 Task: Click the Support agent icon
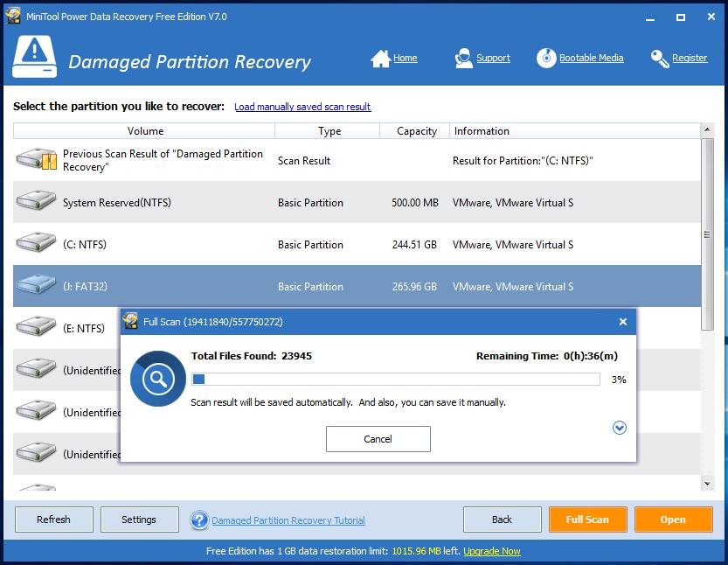coord(463,59)
